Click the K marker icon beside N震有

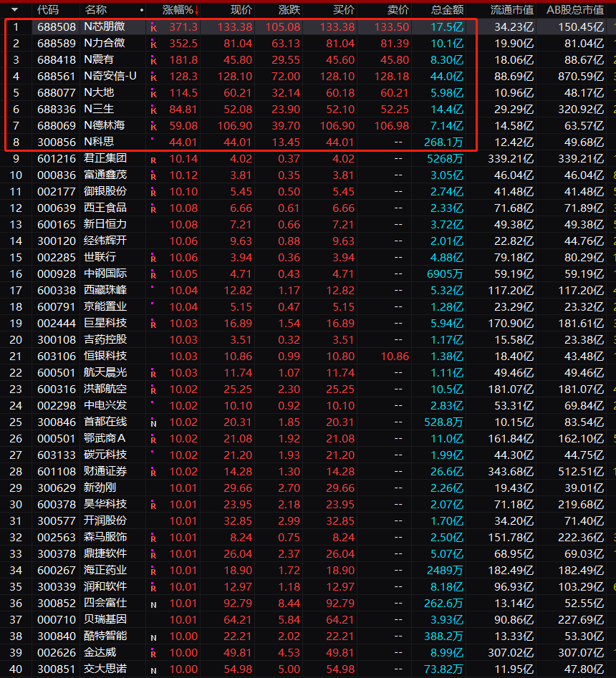(153, 61)
